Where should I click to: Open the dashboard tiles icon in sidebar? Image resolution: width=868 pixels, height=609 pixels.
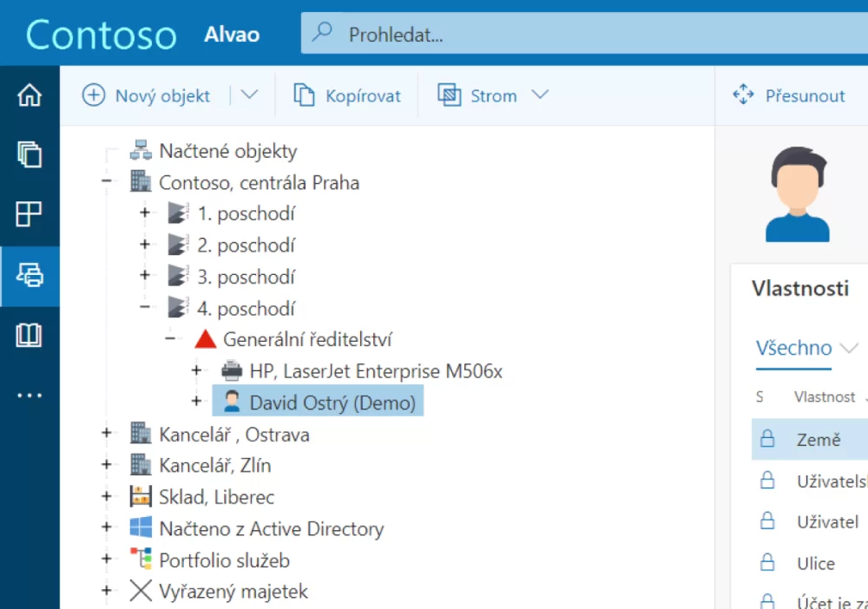tap(30, 214)
